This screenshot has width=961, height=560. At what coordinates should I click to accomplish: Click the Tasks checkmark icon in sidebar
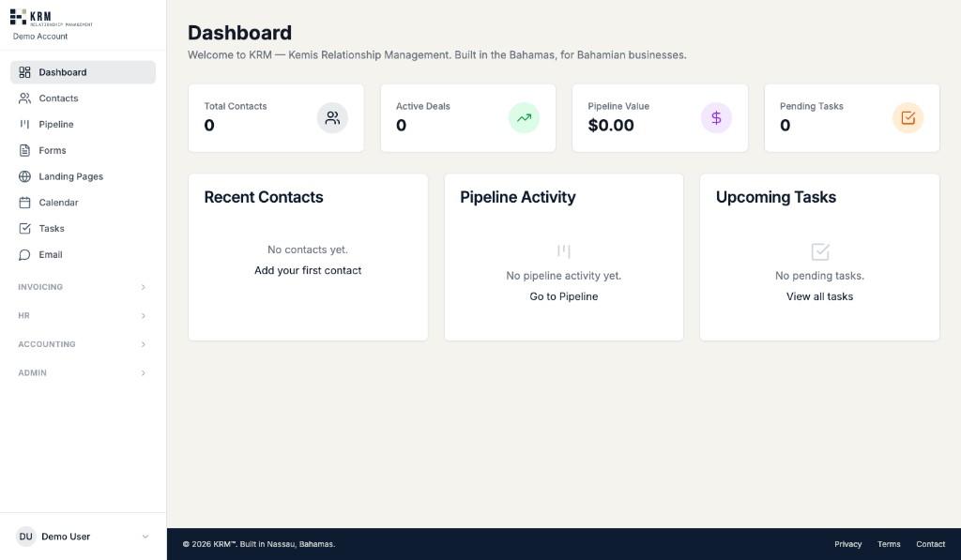click(x=24, y=228)
